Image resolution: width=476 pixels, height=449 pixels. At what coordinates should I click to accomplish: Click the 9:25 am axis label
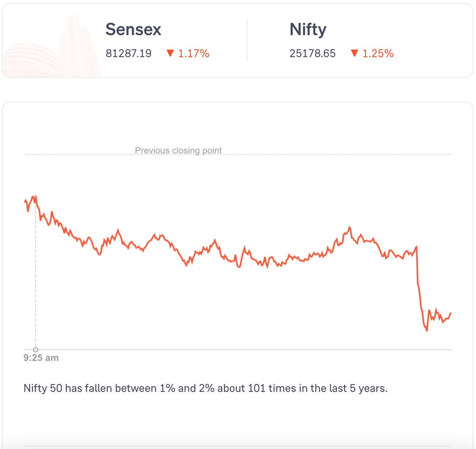pos(41,358)
